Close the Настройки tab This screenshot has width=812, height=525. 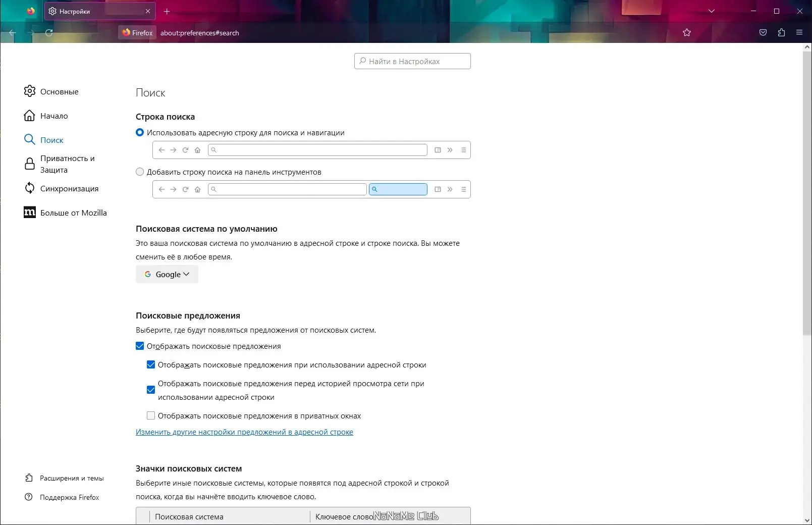click(148, 11)
